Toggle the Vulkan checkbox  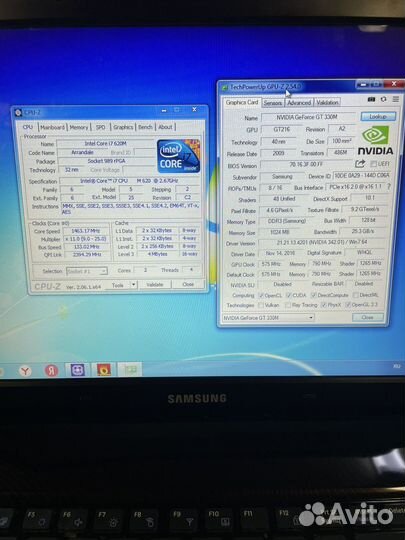click(261, 305)
